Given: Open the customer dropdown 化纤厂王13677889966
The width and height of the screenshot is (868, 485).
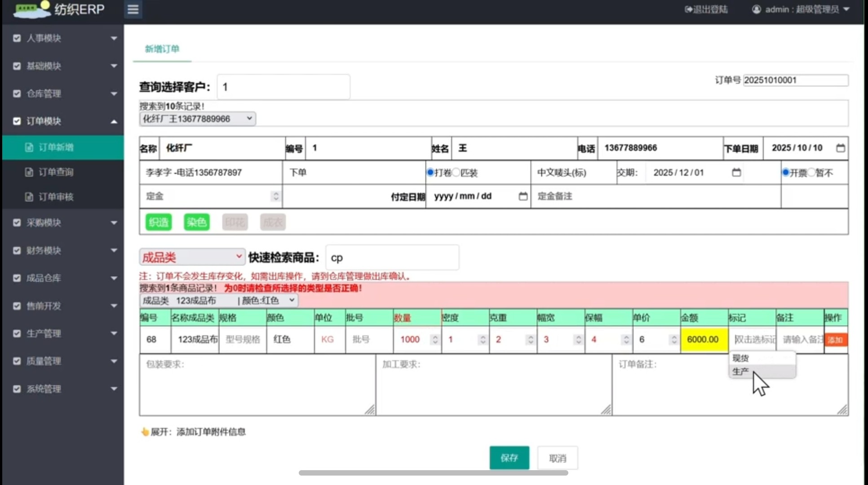Looking at the screenshot, I should (x=197, y=119).
